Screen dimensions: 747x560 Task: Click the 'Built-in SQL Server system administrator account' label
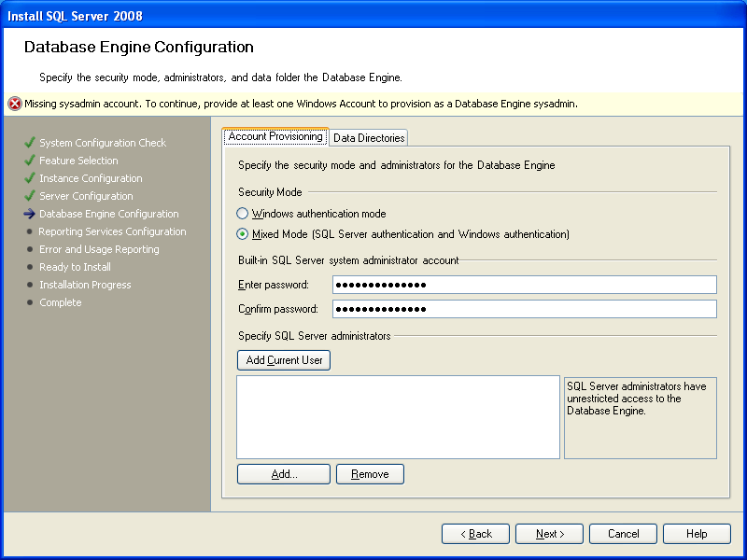(348, 260)
